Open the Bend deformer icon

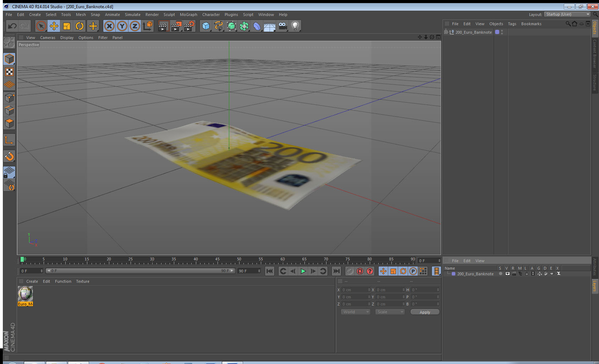(x=257, y=26)
